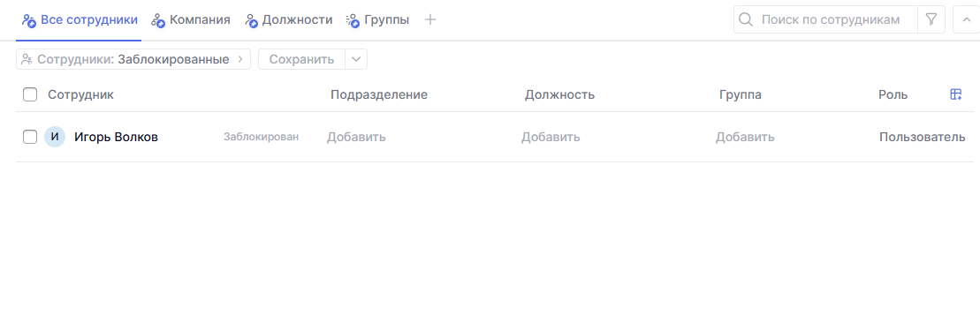Click the icon on the Компания tab
This screenshot has width=980, height=330.
point(158,20)
